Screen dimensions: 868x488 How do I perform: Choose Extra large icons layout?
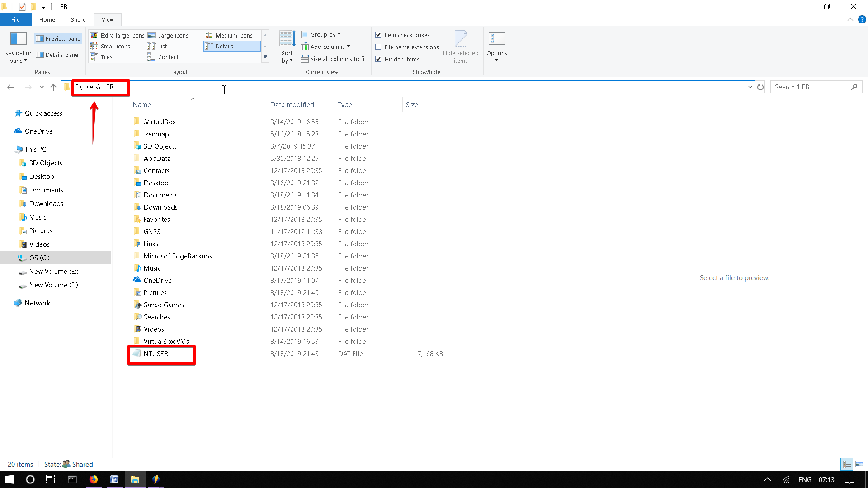click(117, 35)
